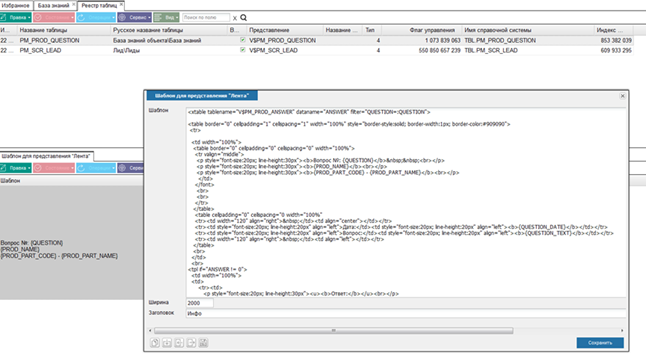Click the magnifier search icon in toolbar
This screenshot has width=646, height=362.
click(243, 18)
